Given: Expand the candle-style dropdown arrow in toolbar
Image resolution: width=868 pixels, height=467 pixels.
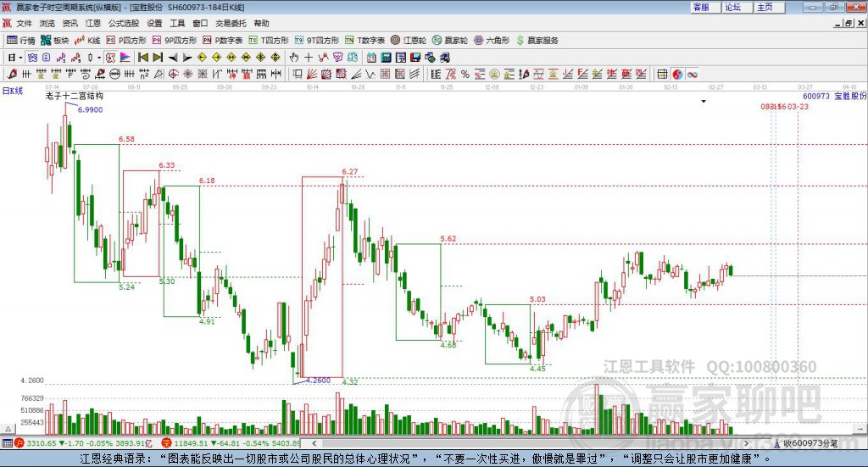Looking at the screenshot, I should pos(99,58).
